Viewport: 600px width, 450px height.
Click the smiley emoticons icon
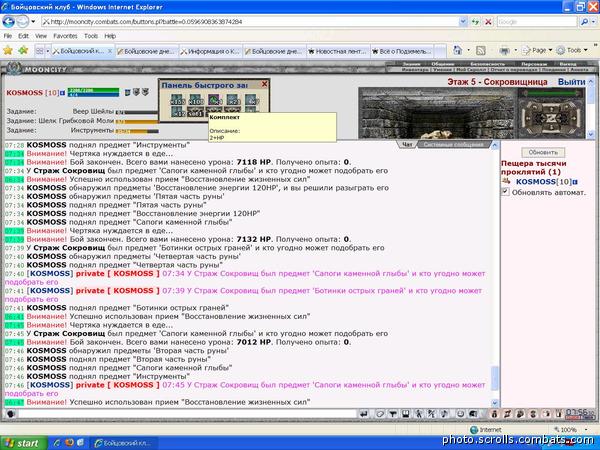pyautogui.click(x=460, y=414)
